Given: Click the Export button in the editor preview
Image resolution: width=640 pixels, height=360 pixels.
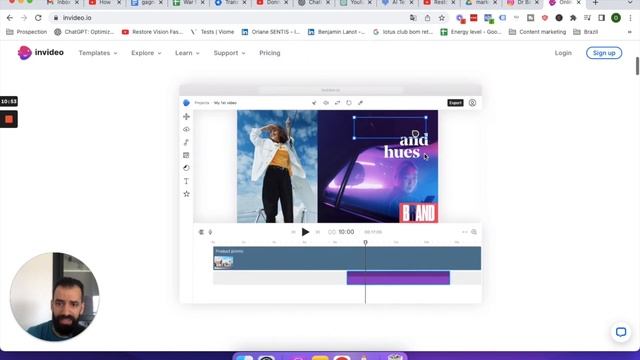Looking at the screenshot, I should [x=455, y=103].
